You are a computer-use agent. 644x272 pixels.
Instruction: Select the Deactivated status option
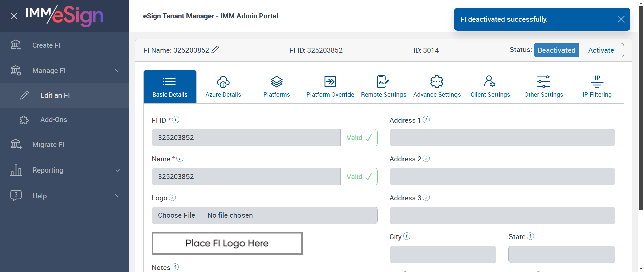tap(556, 50)
